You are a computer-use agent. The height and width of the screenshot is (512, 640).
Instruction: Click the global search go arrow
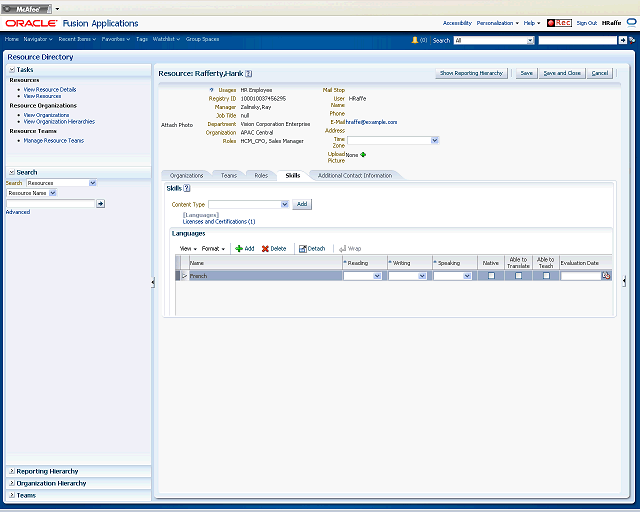click(x=622, y=40)
